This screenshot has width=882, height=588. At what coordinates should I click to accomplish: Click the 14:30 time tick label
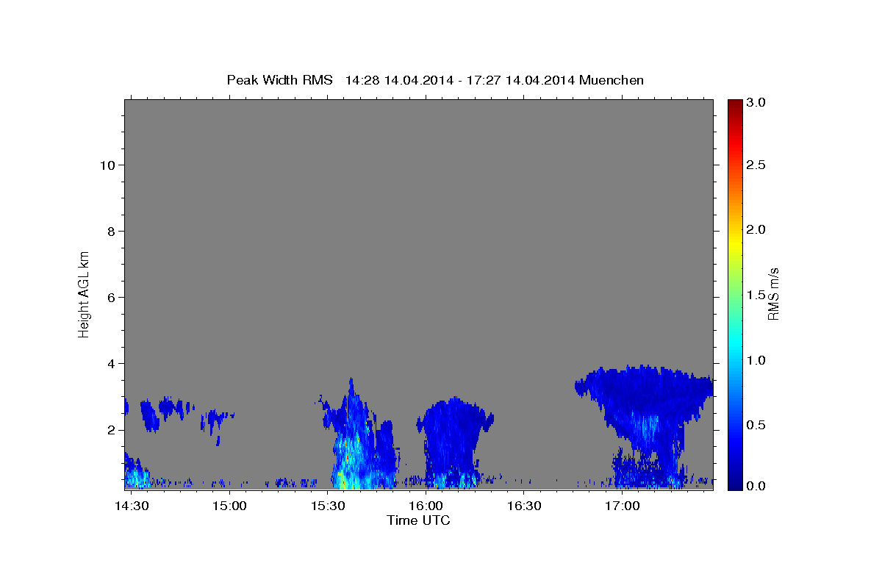[132, 506]
